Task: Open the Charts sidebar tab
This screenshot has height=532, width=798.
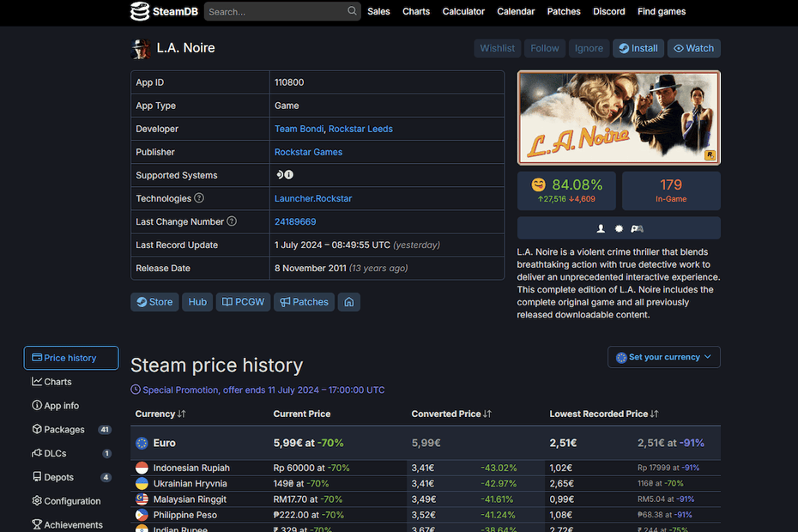Action: tap(57, 382)
